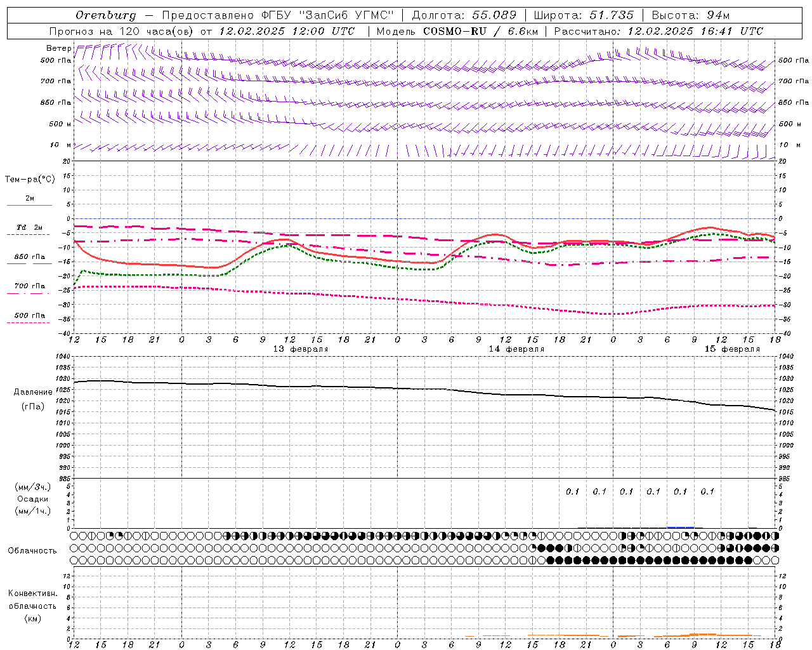Click the '500 м' wind level label on left
Viewport: 812px width, 650px height.
60,124
